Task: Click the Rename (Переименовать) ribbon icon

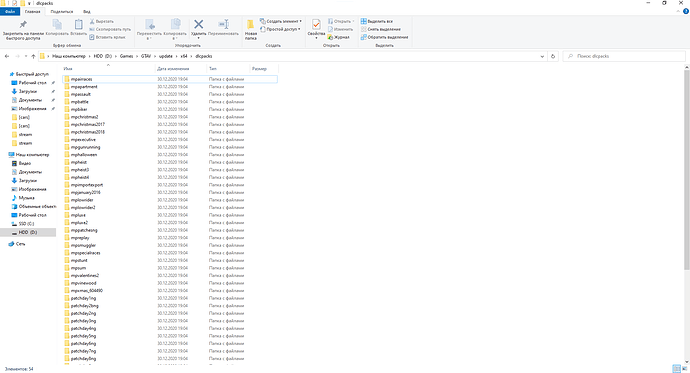Action: click(x=224, y=24)
